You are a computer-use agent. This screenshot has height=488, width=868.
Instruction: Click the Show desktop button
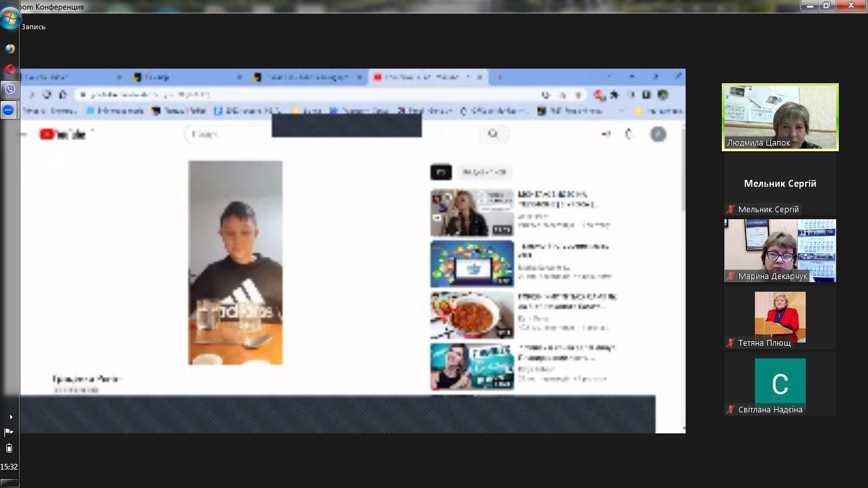(x=10, y=483)
